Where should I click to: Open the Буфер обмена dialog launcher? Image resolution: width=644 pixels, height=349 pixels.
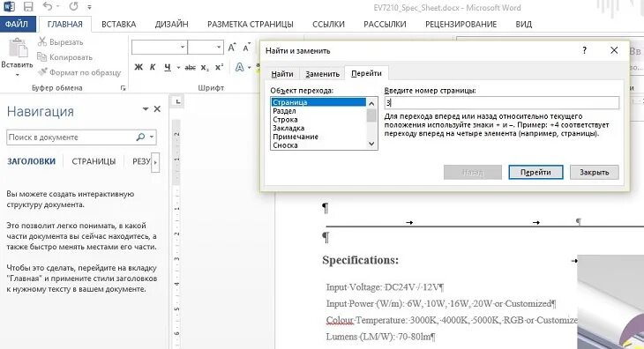point(123,88)
